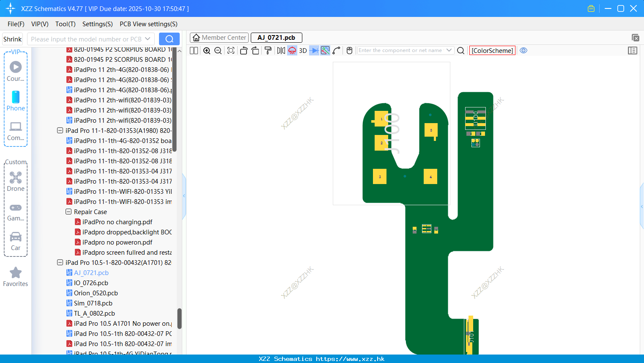Viewport: 644px width, 363px height.
Task: Switch to the Member Center tab
Action: (x=219, y=38)
